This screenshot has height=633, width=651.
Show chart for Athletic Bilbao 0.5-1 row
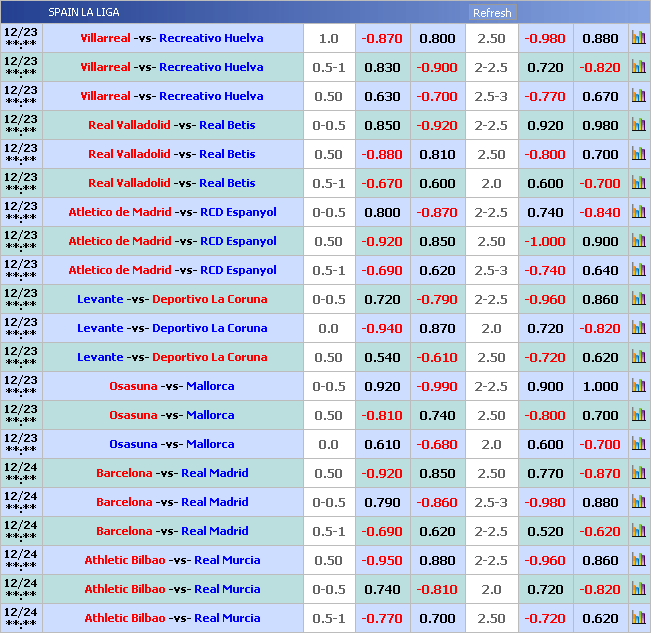click(x=638, y=618)
